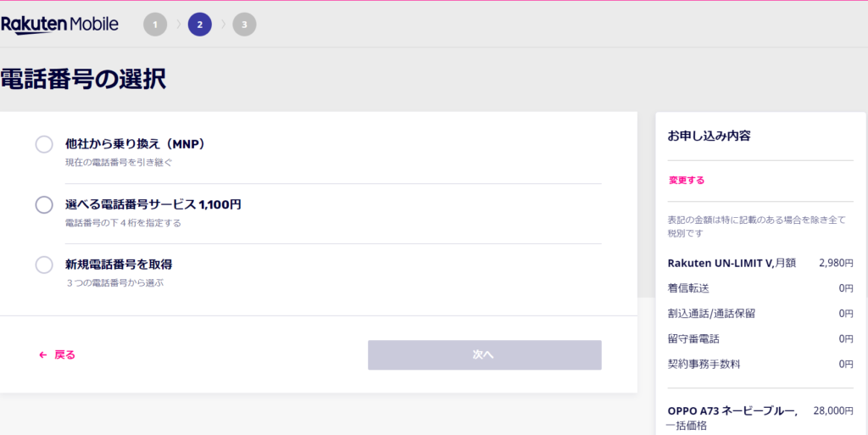The image size is (868, 435).
Task: Click the Rakuten Mobile logo
Action: pos(59,25)
